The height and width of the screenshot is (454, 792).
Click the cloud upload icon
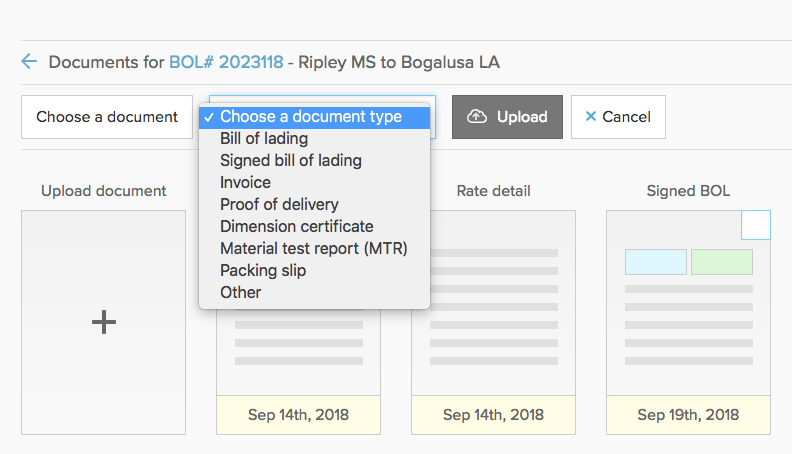click(x=476, y=117)
